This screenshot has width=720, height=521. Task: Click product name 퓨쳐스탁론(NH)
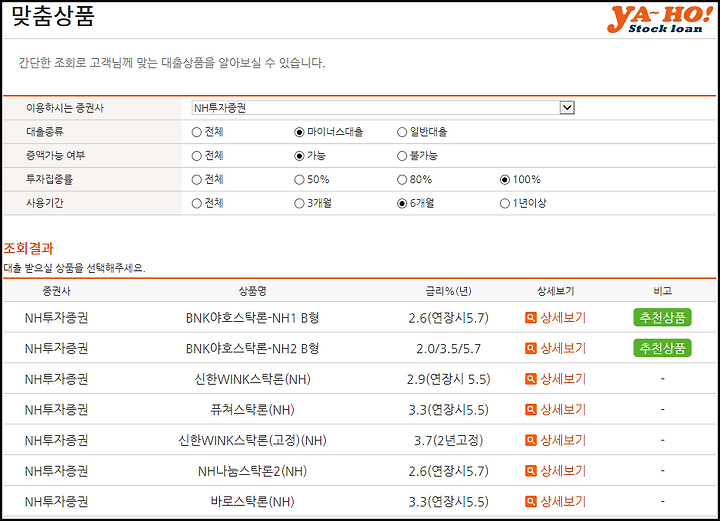click(252, 409)
